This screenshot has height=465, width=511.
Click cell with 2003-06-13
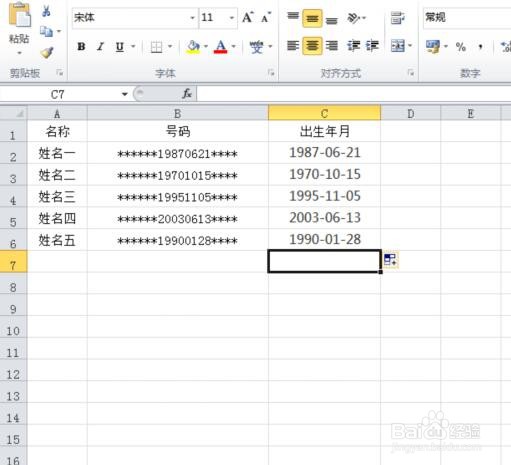[x=324, y=218]
